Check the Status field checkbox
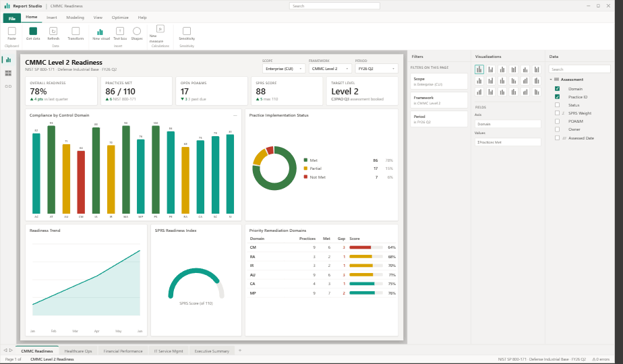This screenshot has height=364, width=623. [557, 105]
